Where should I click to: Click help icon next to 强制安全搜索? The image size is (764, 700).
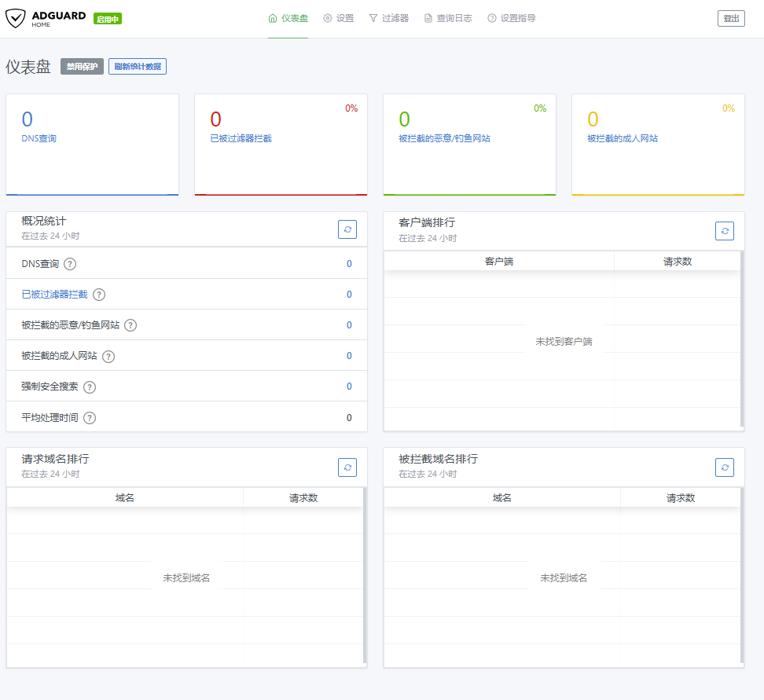(90, 387)
